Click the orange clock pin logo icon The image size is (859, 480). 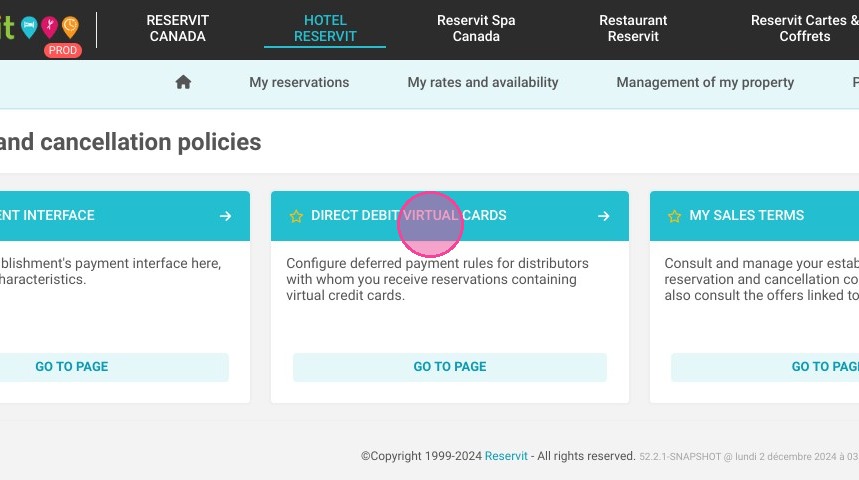tap(70, 27)
